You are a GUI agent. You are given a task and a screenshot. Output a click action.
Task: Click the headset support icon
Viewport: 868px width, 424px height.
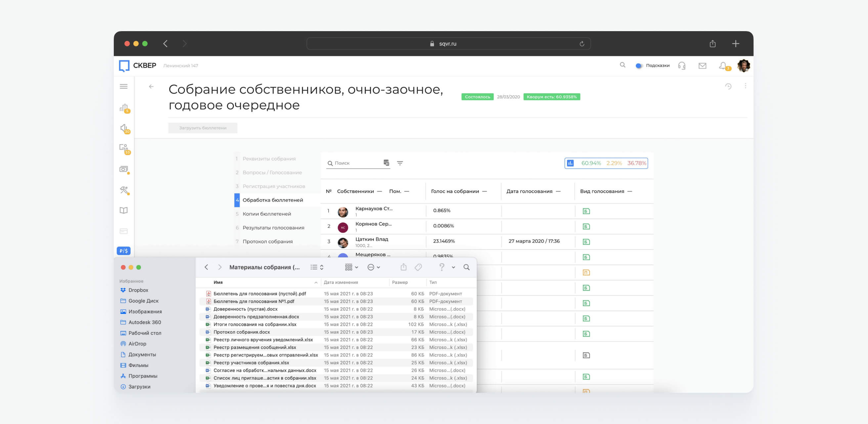[x=682, y=66]
